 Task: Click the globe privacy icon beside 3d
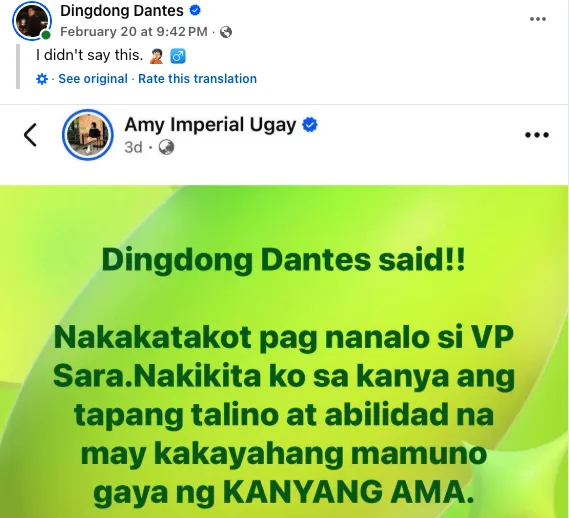(x=167, y=147)
